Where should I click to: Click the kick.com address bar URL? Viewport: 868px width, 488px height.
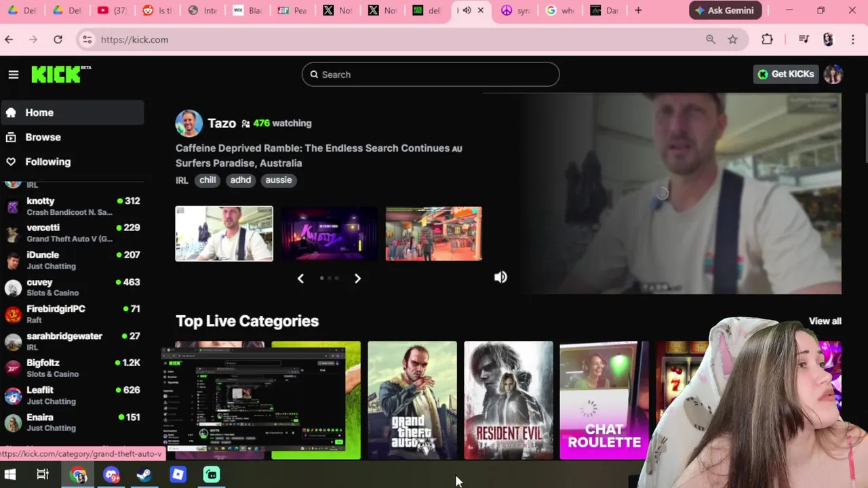[x=134, y=39]
